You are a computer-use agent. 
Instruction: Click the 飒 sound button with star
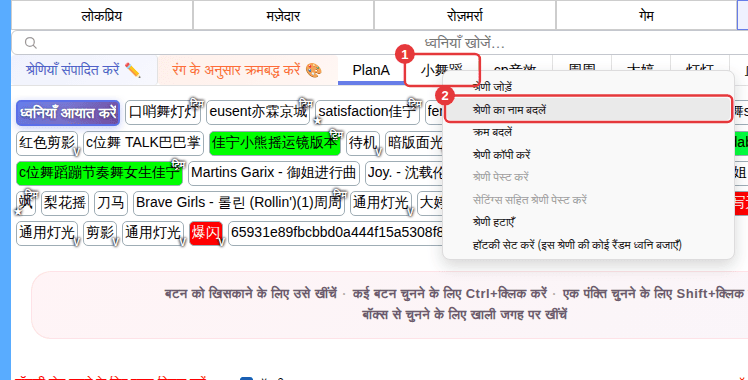pos(26,204)
